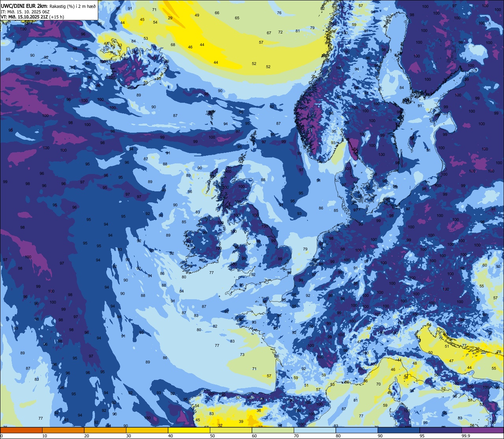504x439 pixels.
Task: Click the humidity value '66' on the map
Action: tap(217, 13)
